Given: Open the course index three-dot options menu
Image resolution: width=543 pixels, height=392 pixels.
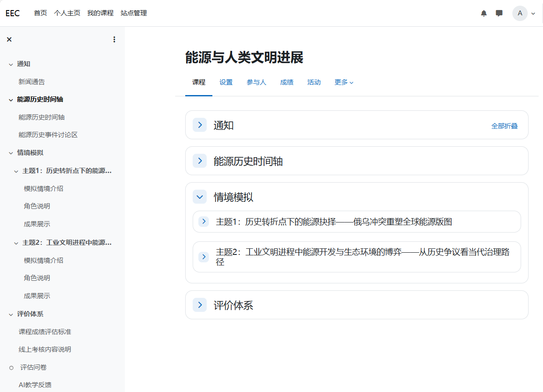Looking at the screenshot, I should coord(114,39).
